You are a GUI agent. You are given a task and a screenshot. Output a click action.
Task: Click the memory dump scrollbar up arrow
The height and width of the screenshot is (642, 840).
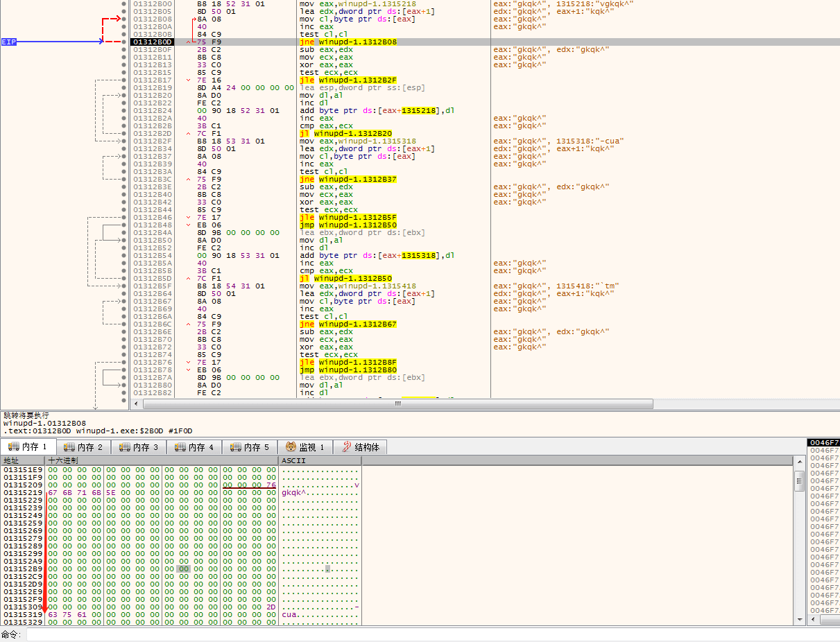(799, 461)
